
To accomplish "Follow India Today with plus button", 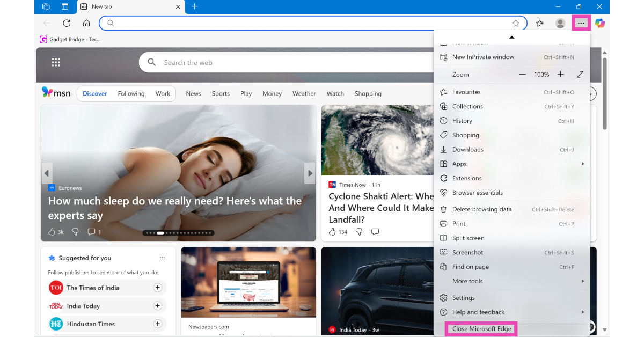I will point(158,306).
